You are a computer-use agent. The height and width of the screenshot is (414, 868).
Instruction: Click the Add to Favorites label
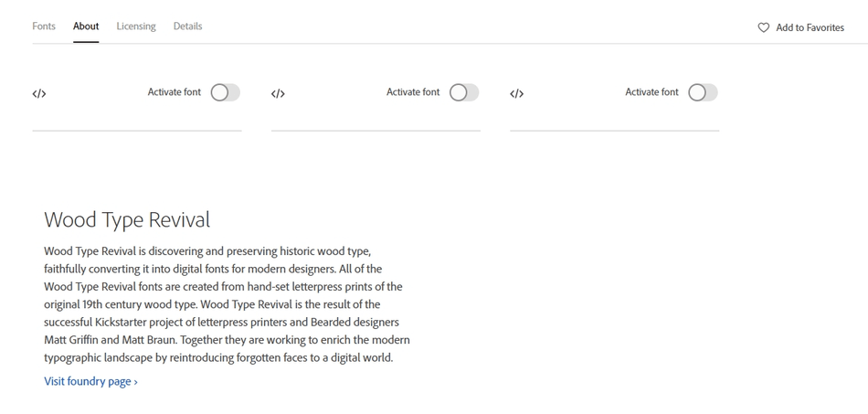pos(810,27)
